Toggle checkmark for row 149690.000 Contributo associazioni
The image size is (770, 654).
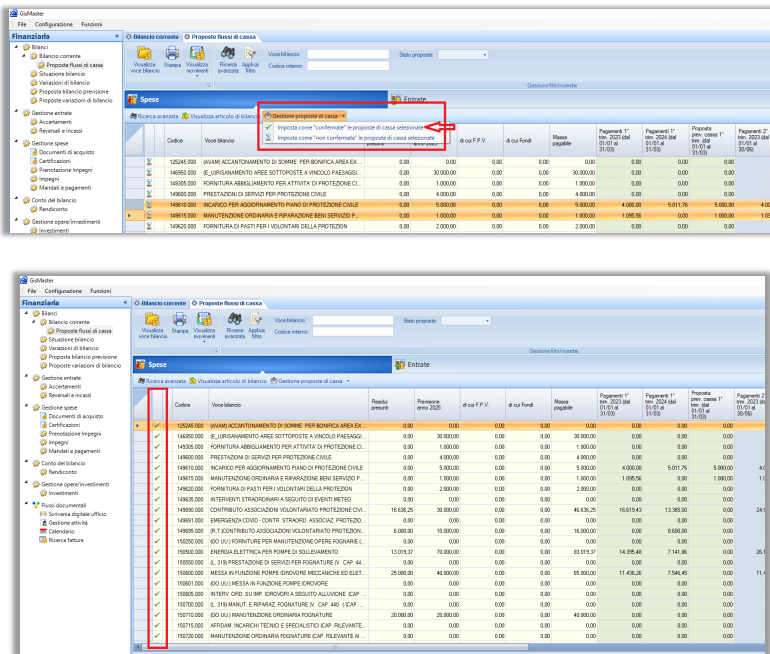click(156, 510)
